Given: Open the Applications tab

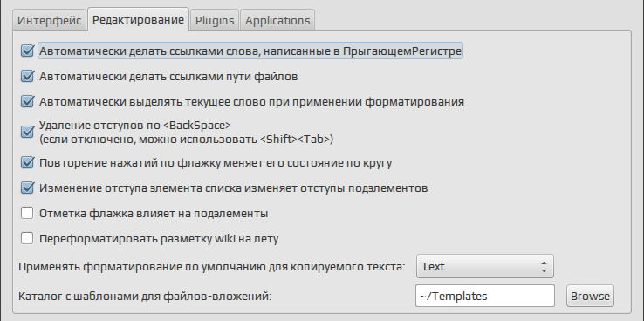Looking at the screenshot, I should (x=277, y=21).
